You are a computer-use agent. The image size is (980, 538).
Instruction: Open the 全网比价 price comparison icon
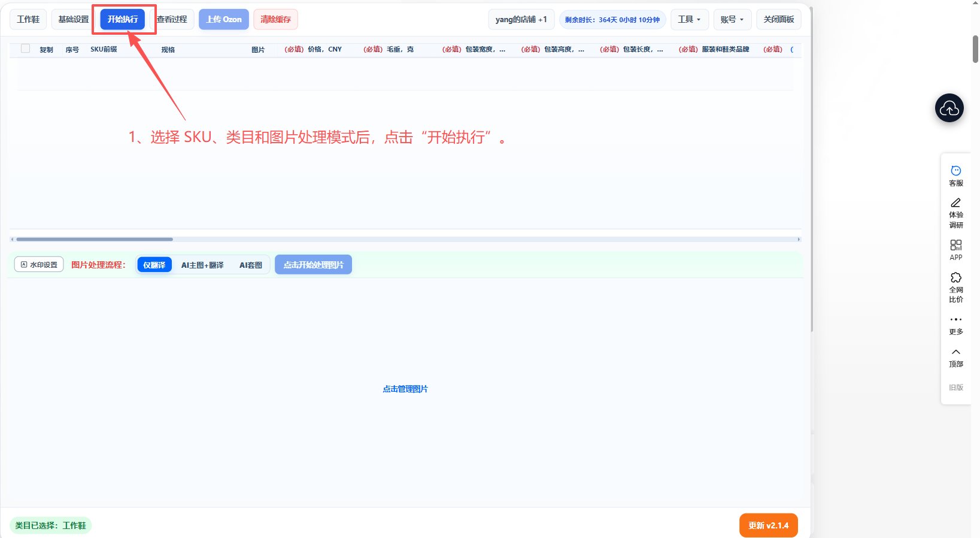coord(956,288)
